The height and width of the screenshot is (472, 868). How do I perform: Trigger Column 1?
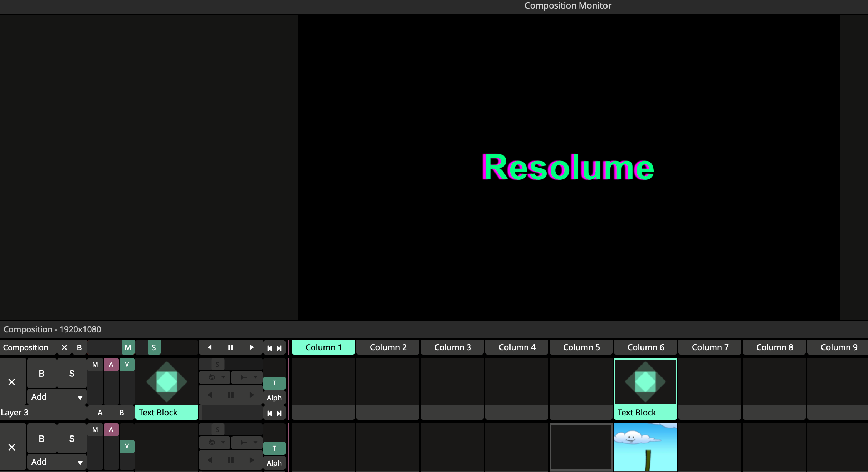(x=323, y=347)
